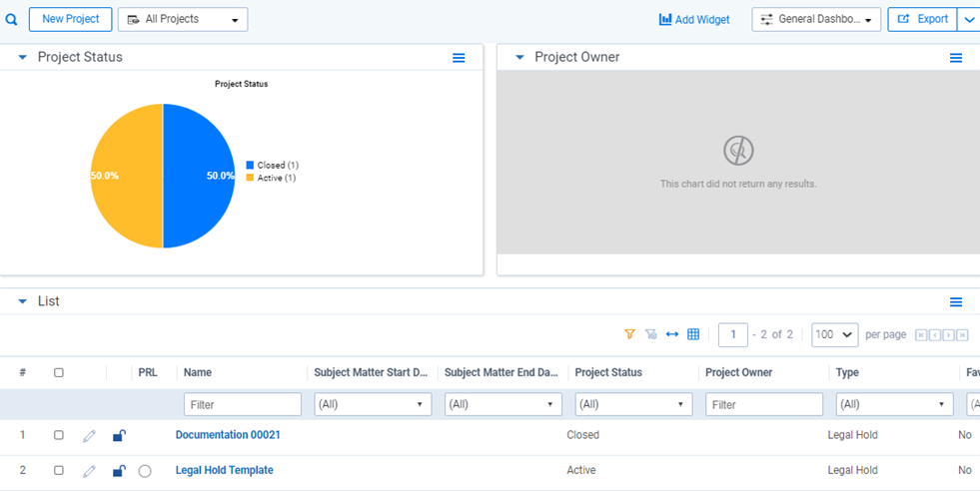This screenshot has width=980, height=492.
Task: Click the Project Owner filter field
Action: (764, 404)
